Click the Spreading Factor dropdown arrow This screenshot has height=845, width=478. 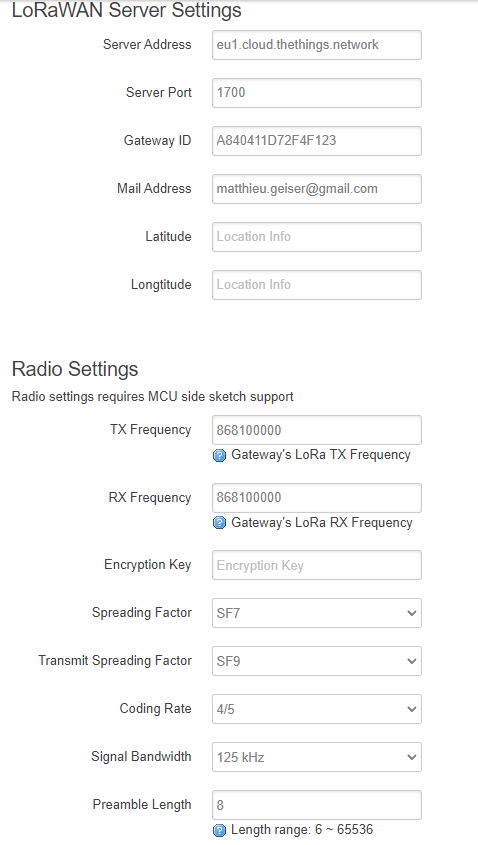click(412, 613)
